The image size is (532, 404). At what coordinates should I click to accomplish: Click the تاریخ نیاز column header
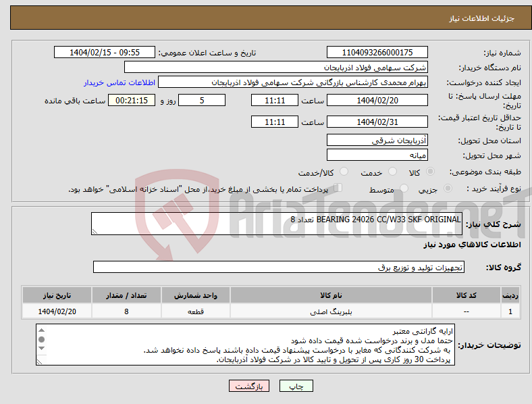[57, 295]
